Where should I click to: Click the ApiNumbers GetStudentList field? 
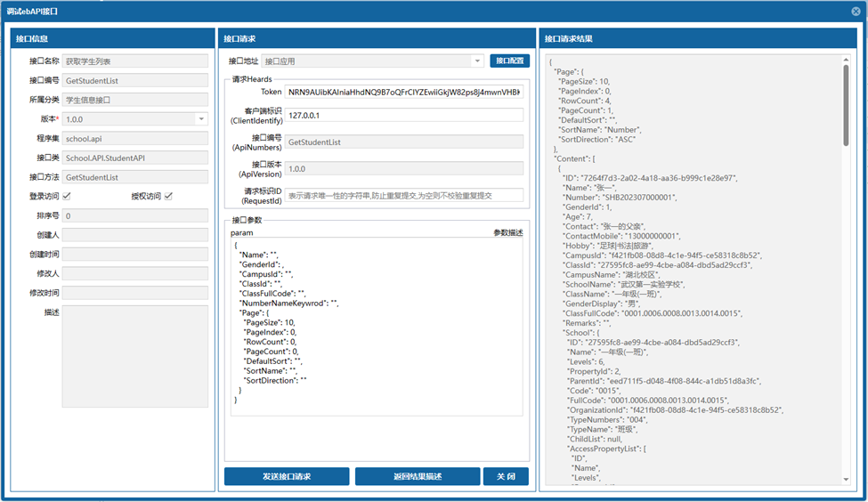coord(403,142)
